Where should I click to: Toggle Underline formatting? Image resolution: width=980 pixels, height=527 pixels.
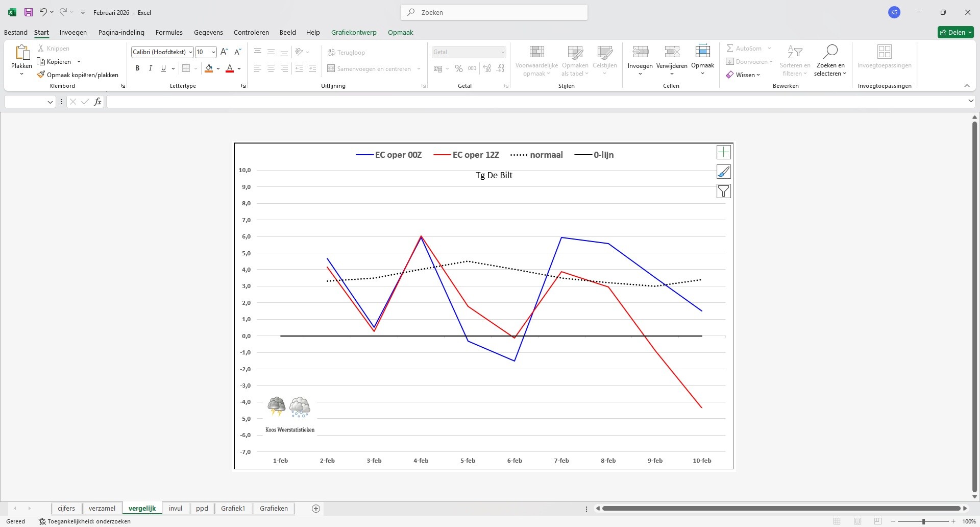(x=163, y=68)
